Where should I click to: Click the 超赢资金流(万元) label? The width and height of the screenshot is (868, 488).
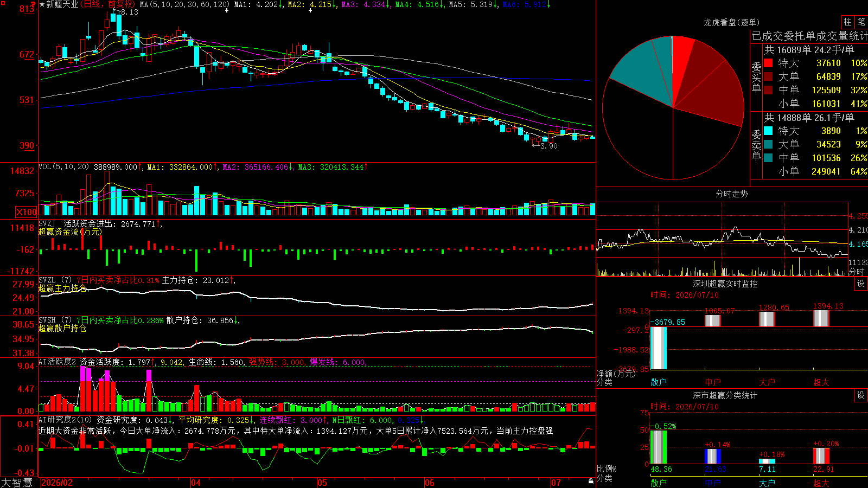point(70,232)
